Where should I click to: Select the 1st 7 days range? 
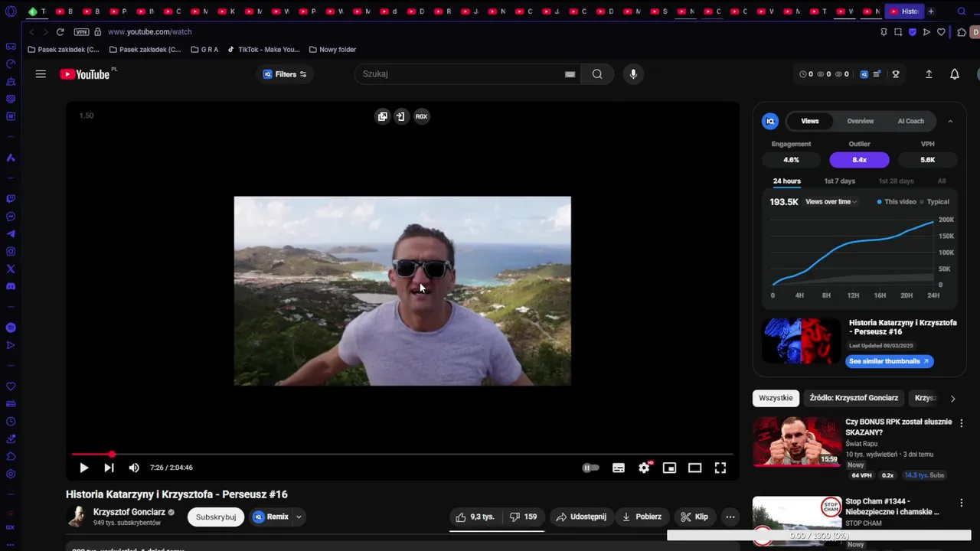coord(840,181)
